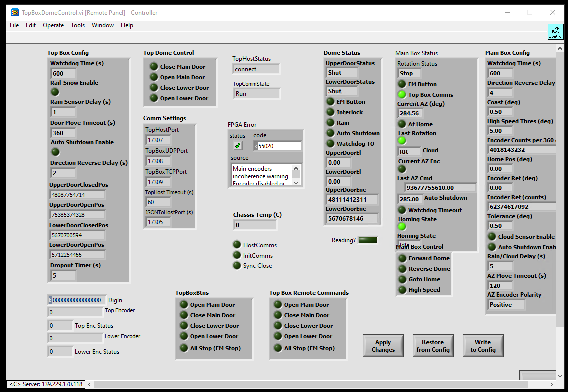
Task: Click All Stop (EM Stop) in TopBoxBtns
Action: tap(184, 348)
